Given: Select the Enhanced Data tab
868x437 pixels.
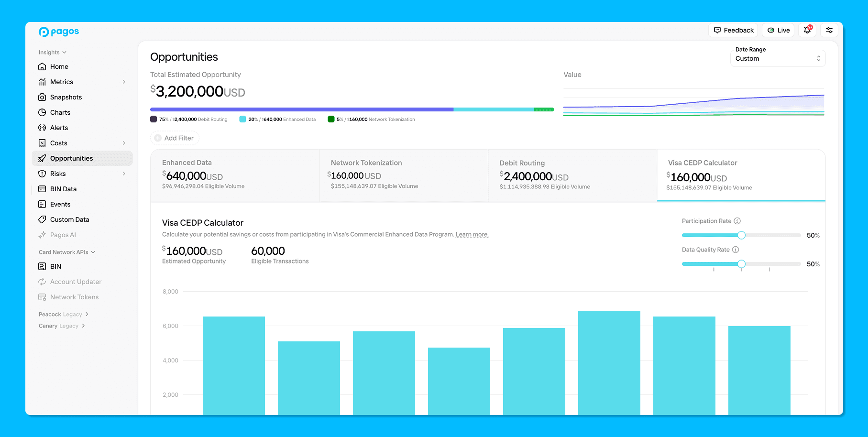Looking at the screenshot, I should click(x=235, y=175).
